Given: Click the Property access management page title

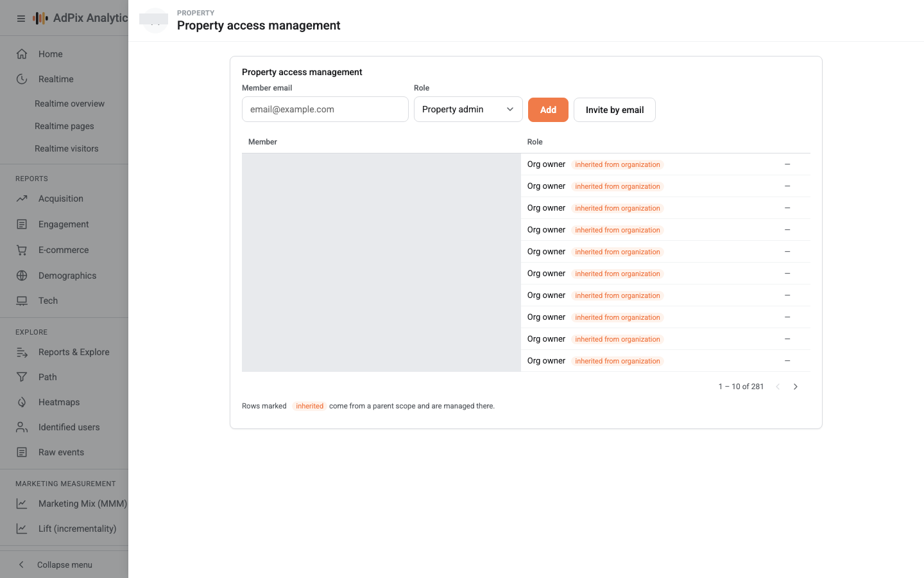Looking at the screenshot, I should [x=259, y=26].
